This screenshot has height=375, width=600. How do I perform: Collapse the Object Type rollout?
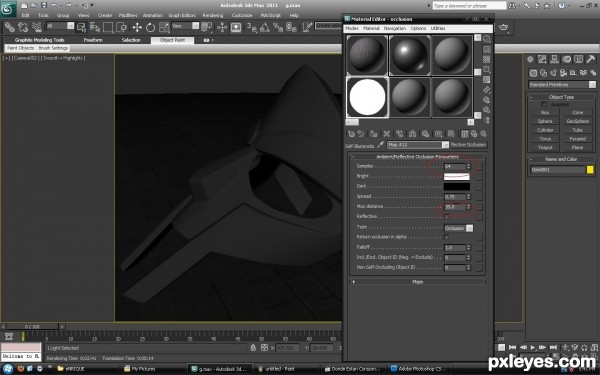[x=561, y=97]
